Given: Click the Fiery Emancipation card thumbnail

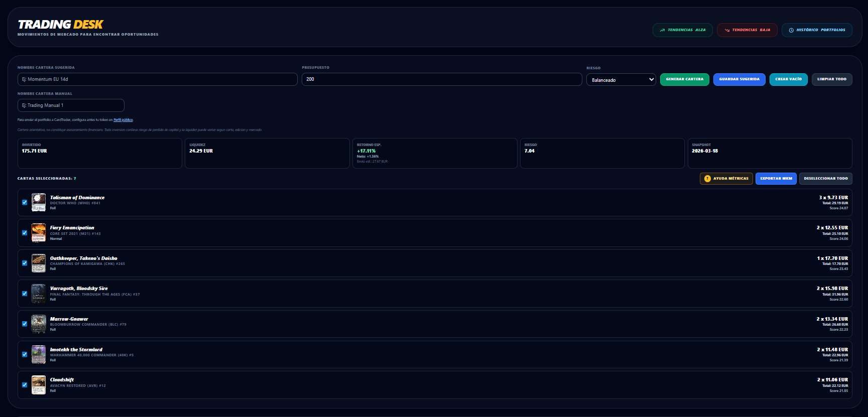Looking at the screenshot, I should [x=39, y=233].
